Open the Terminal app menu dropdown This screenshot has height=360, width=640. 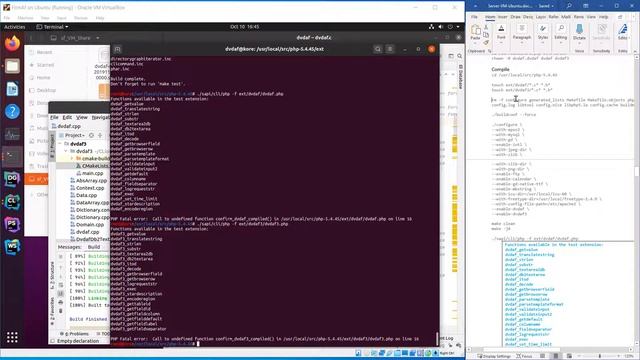tap(52, 27)
